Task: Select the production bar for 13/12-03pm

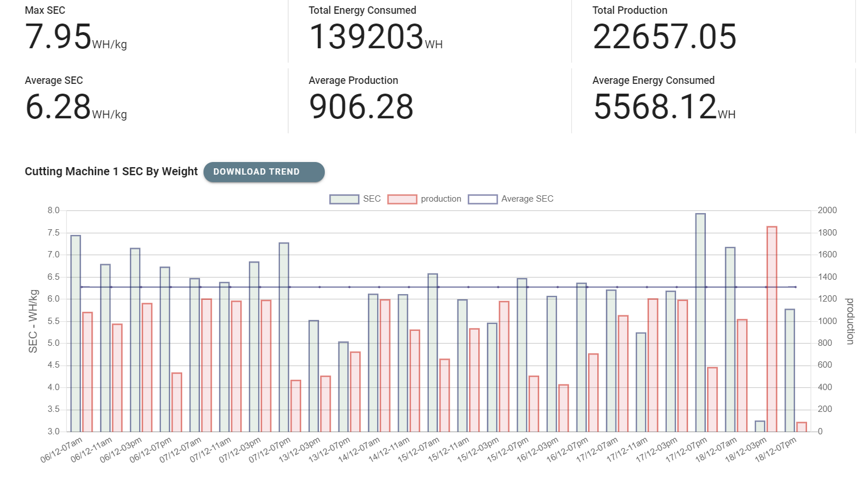Action: pos(325,404)
